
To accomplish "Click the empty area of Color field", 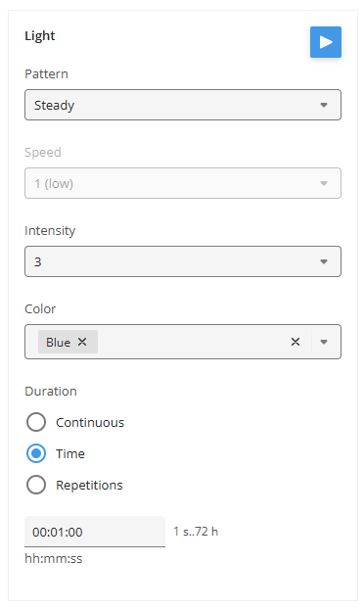I will pyautogui.click(x=190, y=342).
